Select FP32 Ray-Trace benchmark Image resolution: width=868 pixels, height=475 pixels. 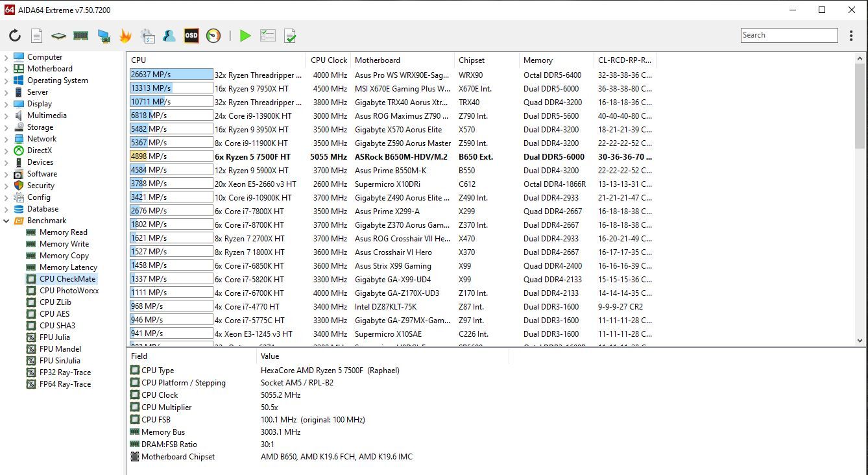[x=65, y=372]
